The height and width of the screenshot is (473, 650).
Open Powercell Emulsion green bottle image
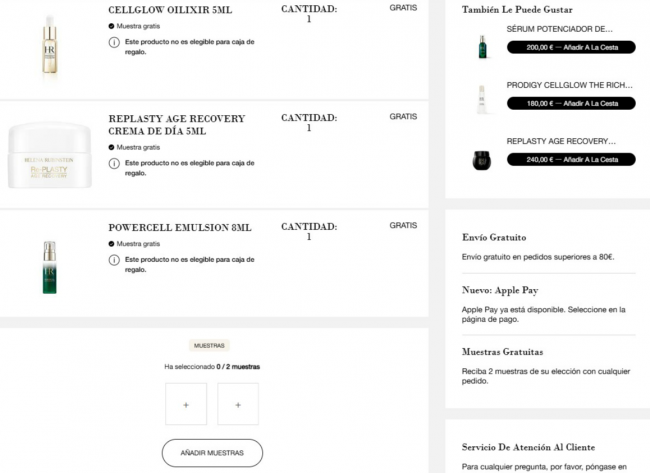coord(50,267)
